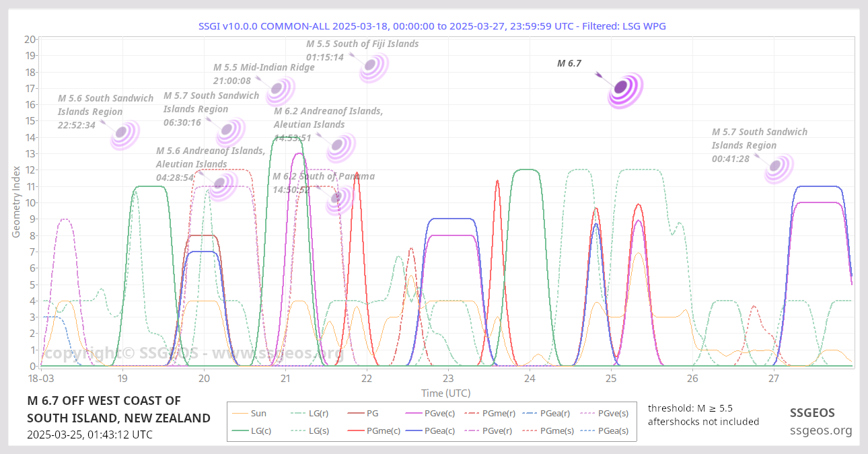The image size is (868, 454).
Task: Select the 06:30:16 South Sandwich Islands marker
Action: (x=230, y=131)
